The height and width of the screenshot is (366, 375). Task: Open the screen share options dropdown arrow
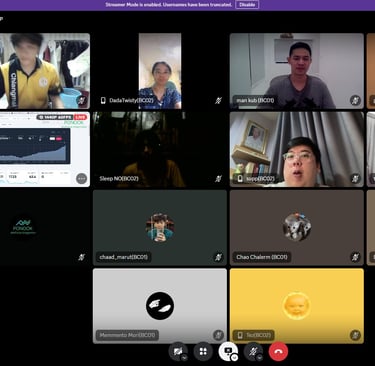point(235,357)
